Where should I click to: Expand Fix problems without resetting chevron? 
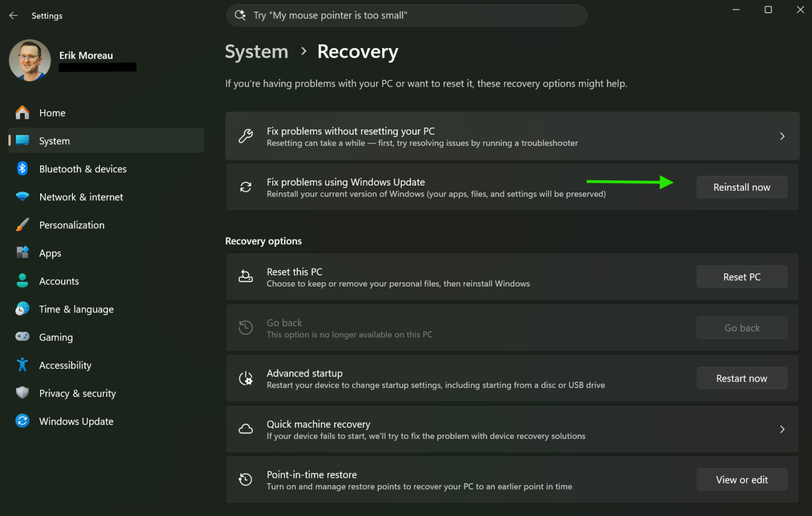click(x=782, y=136)
